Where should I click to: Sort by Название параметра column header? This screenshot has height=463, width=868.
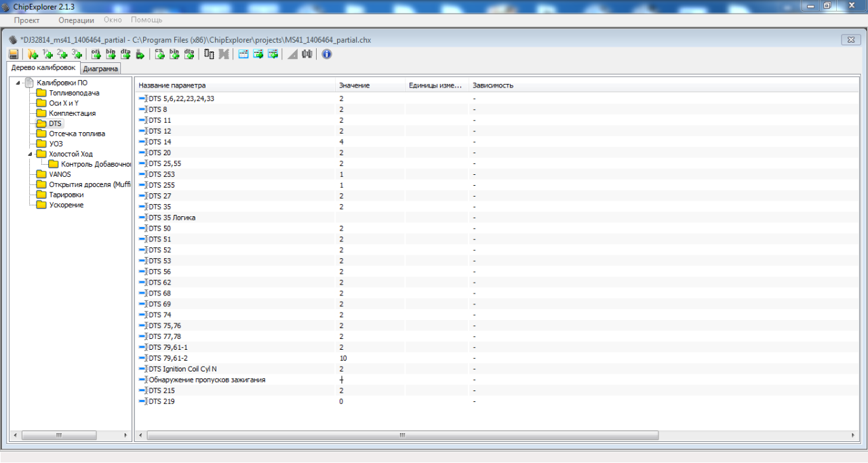[x=172, y=85]
